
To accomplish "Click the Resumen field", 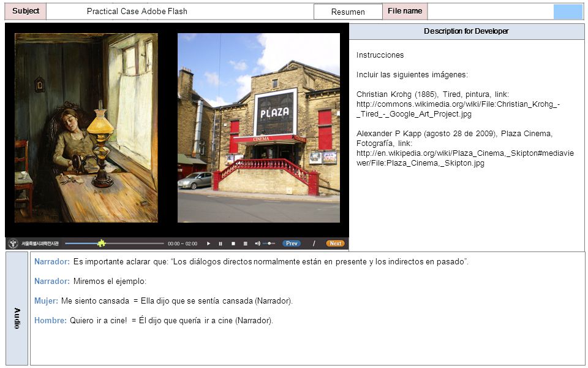I will (348, 12).
